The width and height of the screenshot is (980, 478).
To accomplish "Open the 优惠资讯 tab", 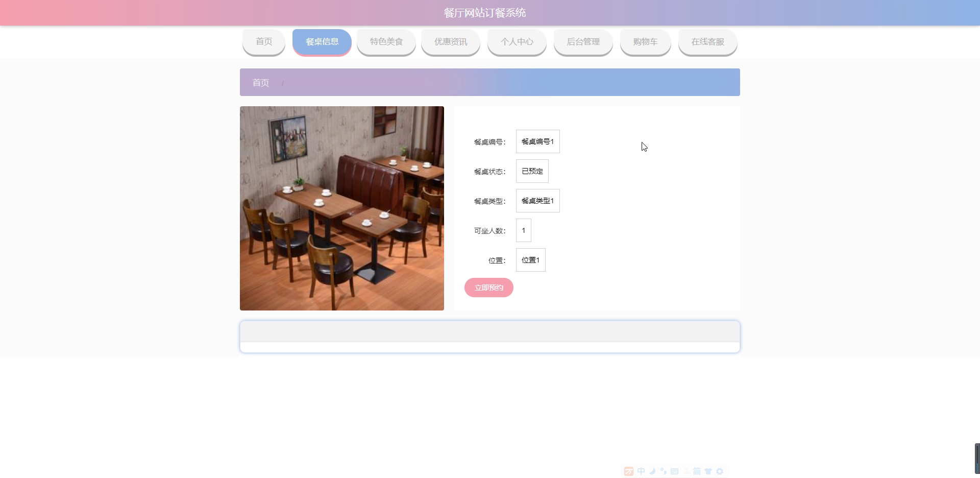I will (451, 42).
